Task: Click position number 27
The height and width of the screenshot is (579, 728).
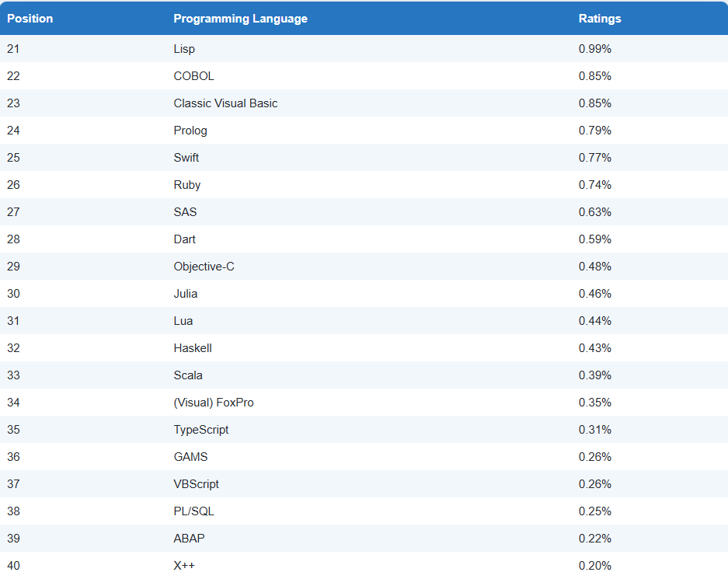Action: pos(13,212)
